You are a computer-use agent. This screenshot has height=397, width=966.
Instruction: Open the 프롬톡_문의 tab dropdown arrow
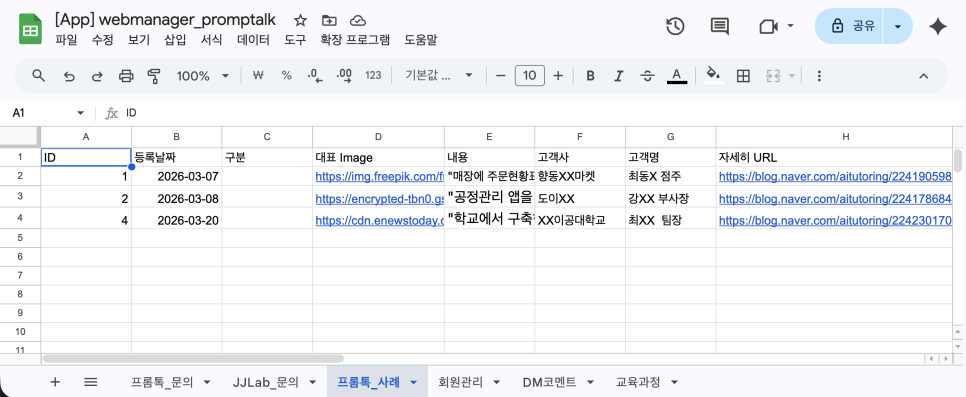click(207, 383)
